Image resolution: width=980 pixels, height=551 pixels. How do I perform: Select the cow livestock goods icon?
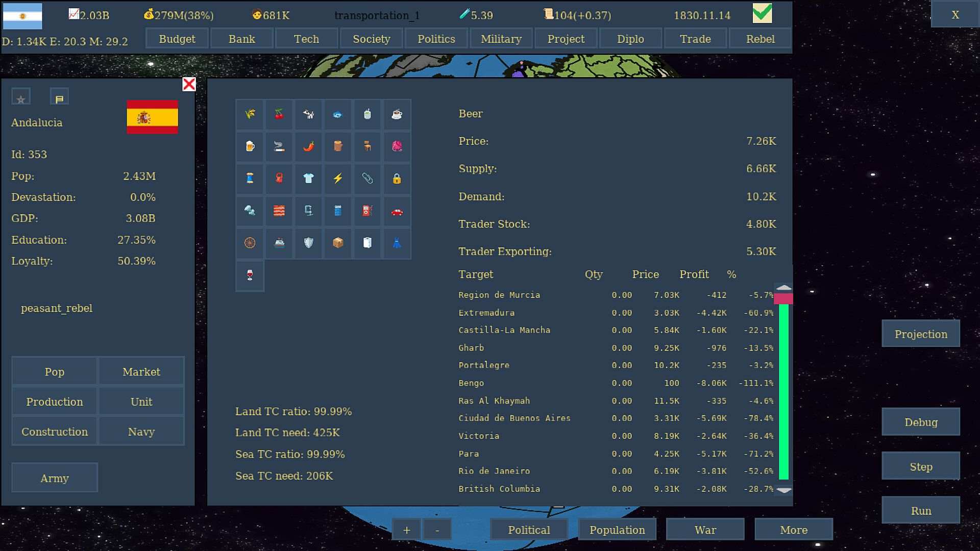click(x=308, y=114)
